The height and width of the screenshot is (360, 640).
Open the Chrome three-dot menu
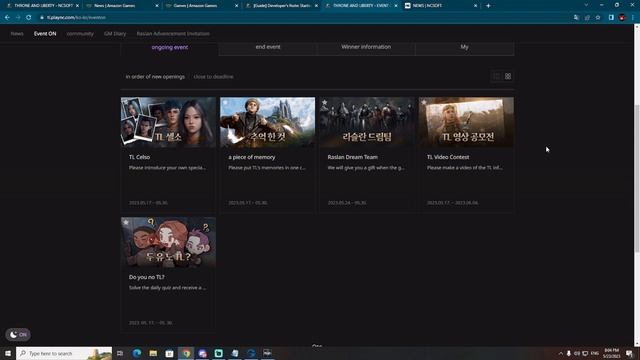633,18
